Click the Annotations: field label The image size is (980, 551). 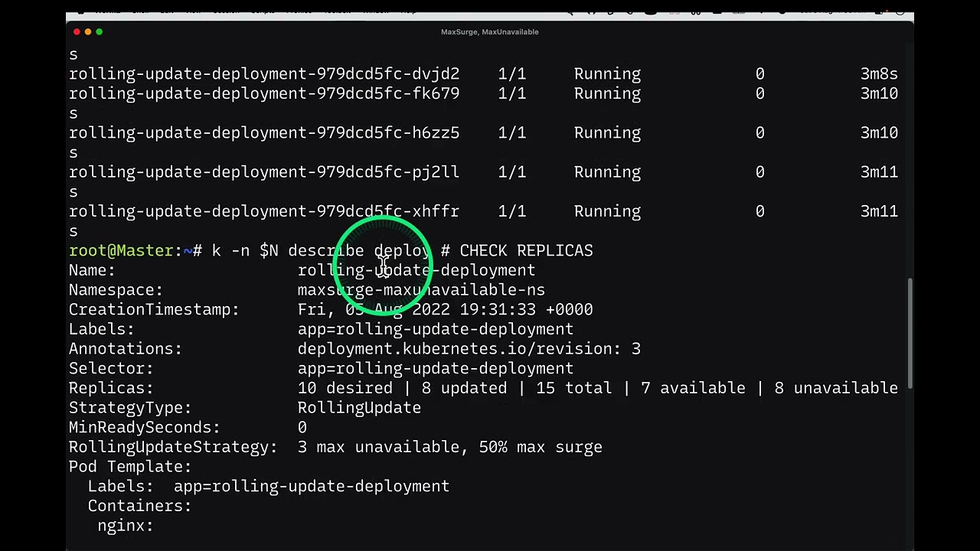tap(126, 349)
